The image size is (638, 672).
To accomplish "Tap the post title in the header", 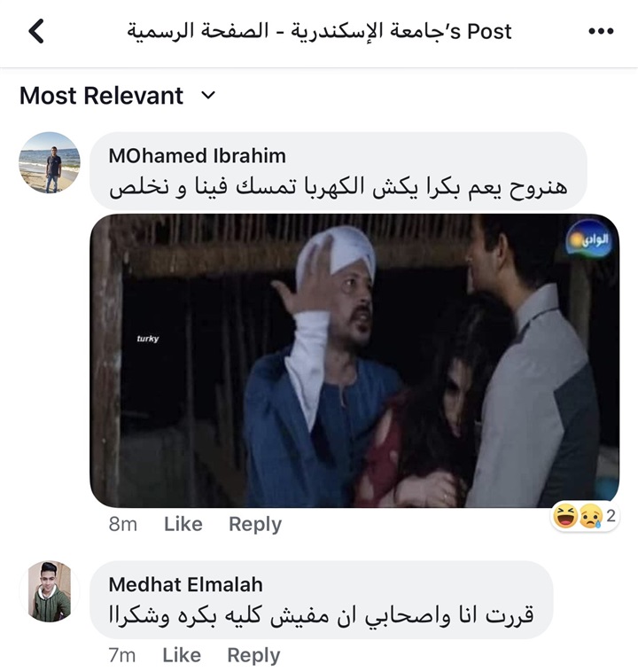I will click(x=319, y=32).
